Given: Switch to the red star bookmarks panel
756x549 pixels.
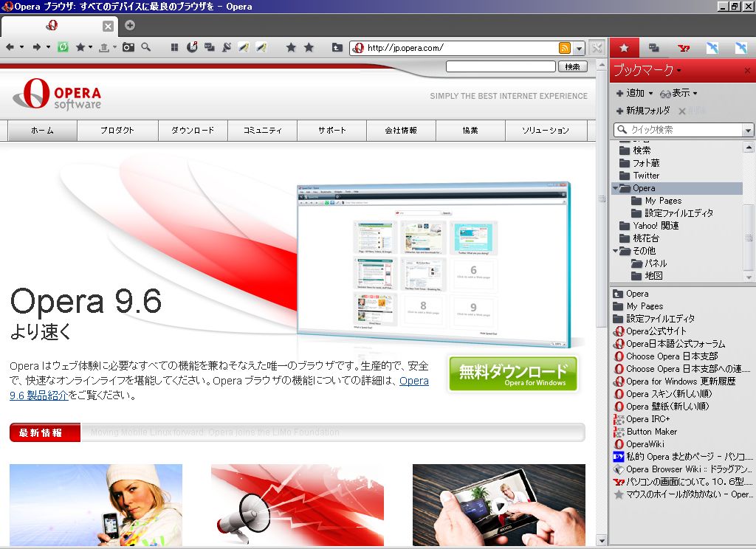Looking at the screenshot, I should (624, 48).
